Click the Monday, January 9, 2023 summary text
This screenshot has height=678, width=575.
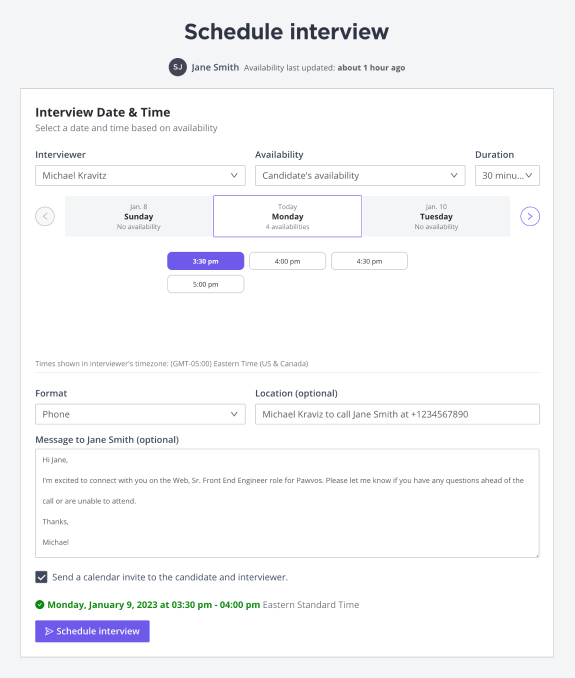(153, 604)
